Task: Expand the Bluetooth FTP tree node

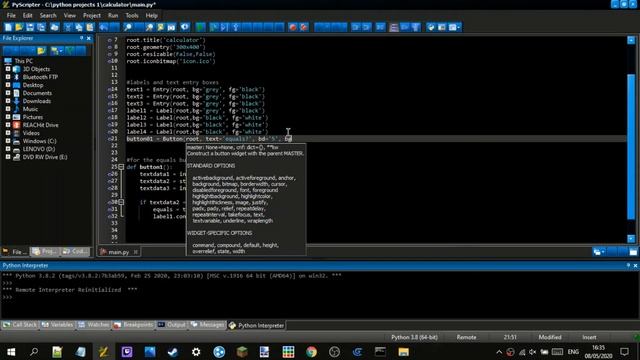Action: (8, 77)
